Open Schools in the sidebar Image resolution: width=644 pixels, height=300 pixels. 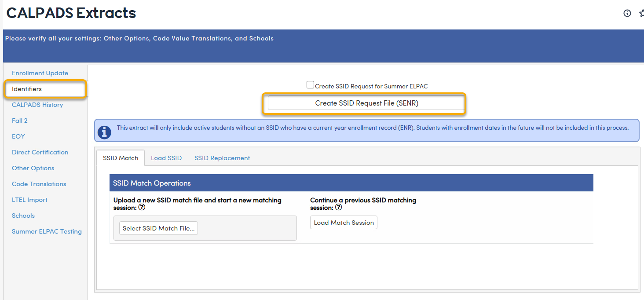coord(23,216)
